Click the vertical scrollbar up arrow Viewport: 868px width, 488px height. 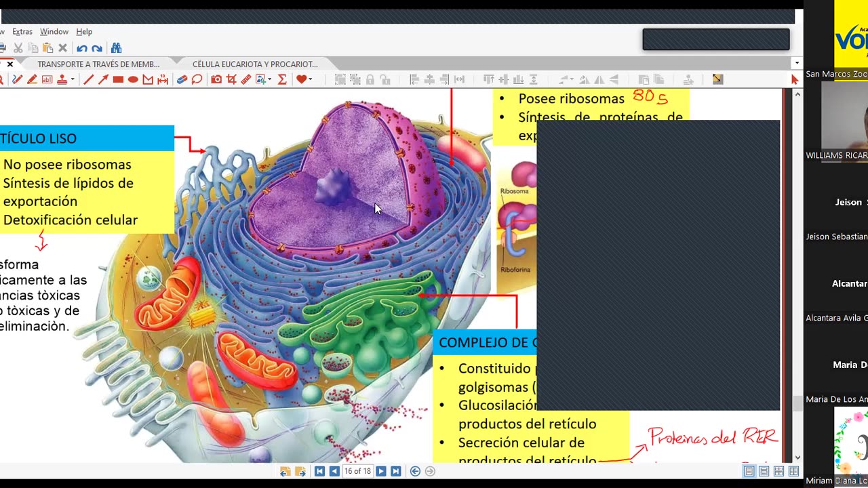pyautogui.click(x=797, y=94)
